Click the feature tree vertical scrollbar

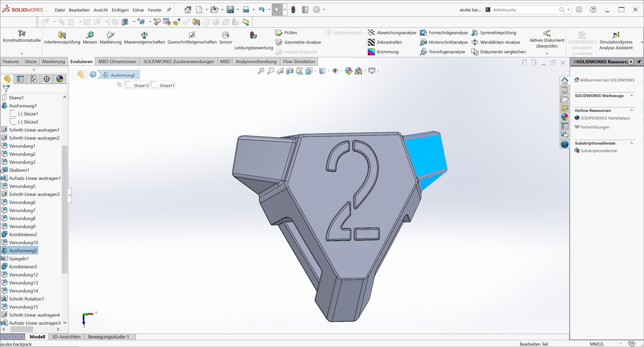point(65,209)
